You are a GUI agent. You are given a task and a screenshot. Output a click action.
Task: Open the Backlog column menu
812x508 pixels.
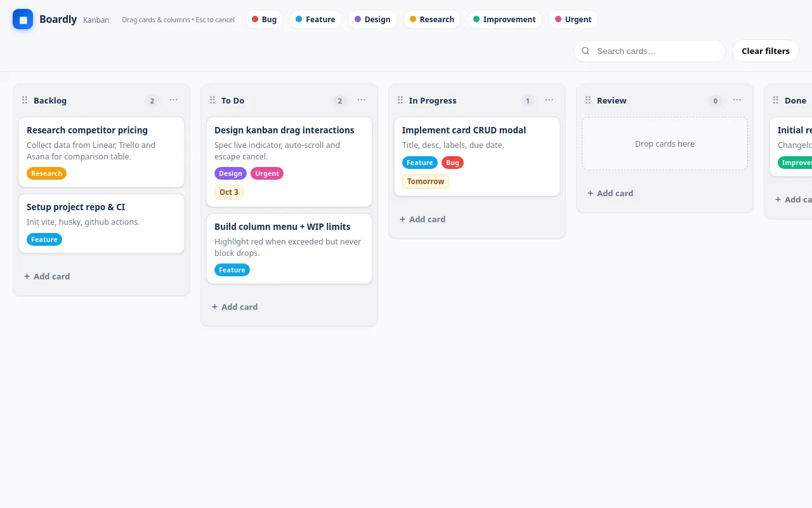[x=174, y=100]
